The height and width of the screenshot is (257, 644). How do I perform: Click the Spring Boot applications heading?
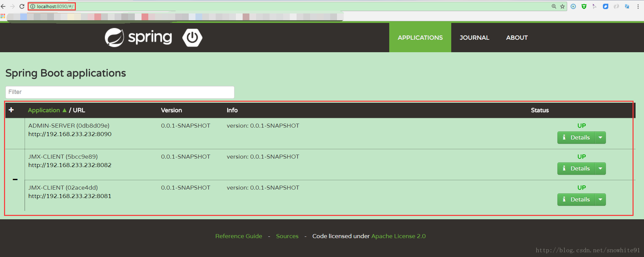66,73
